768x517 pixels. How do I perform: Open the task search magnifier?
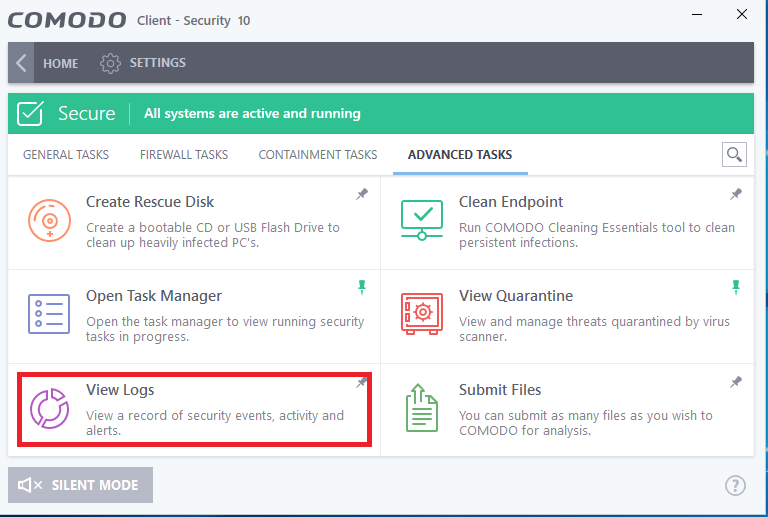coord(734,155)
